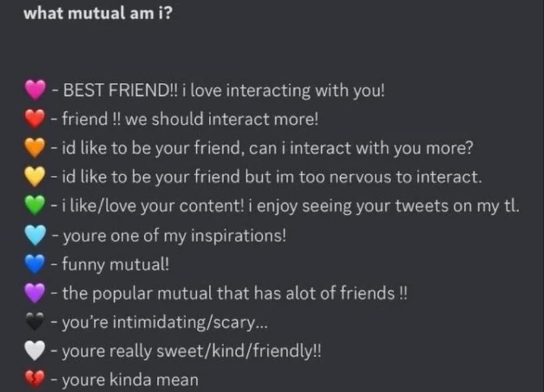The width and height of the screenshot is (544, 392).
Task: Select "youre one of my inspirations!" text
Action: click(173, 235)
